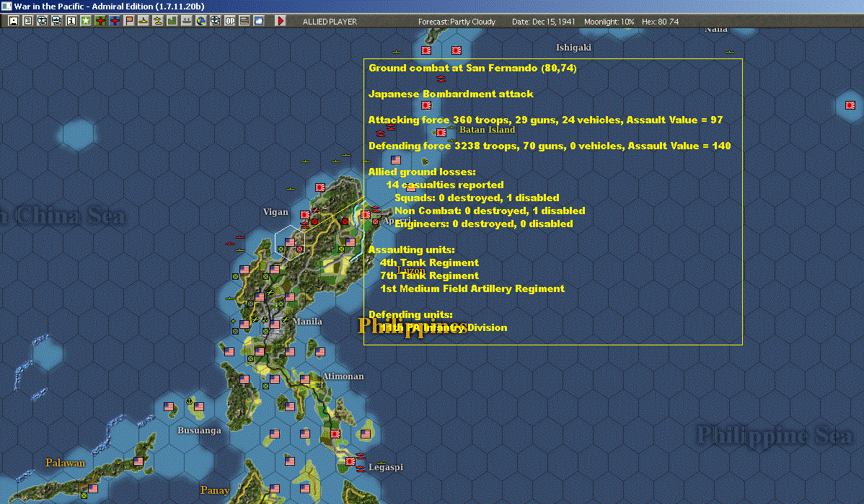Click the Atimonan city label

click(343, 376)
